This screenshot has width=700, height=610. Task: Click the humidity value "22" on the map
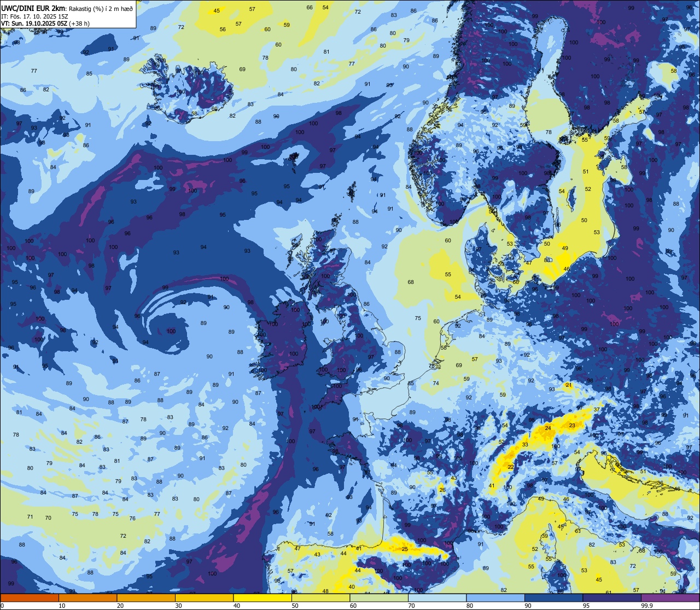(x=511, y=467)
